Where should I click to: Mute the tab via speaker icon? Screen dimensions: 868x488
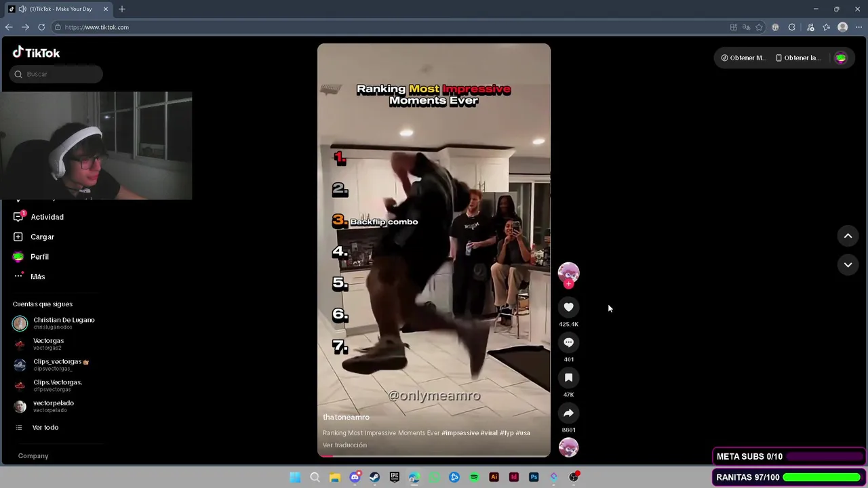(x=22, y=9)
